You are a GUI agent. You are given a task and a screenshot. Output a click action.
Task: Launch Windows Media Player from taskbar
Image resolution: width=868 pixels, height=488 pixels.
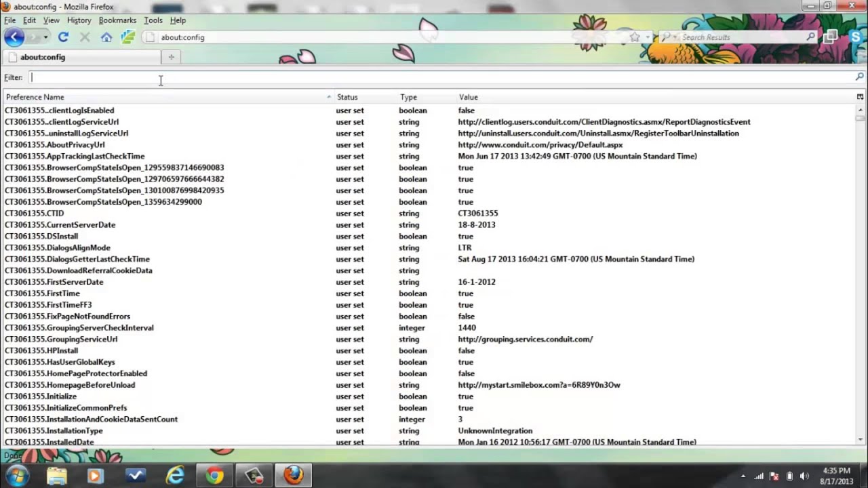(x=95, y=476)
